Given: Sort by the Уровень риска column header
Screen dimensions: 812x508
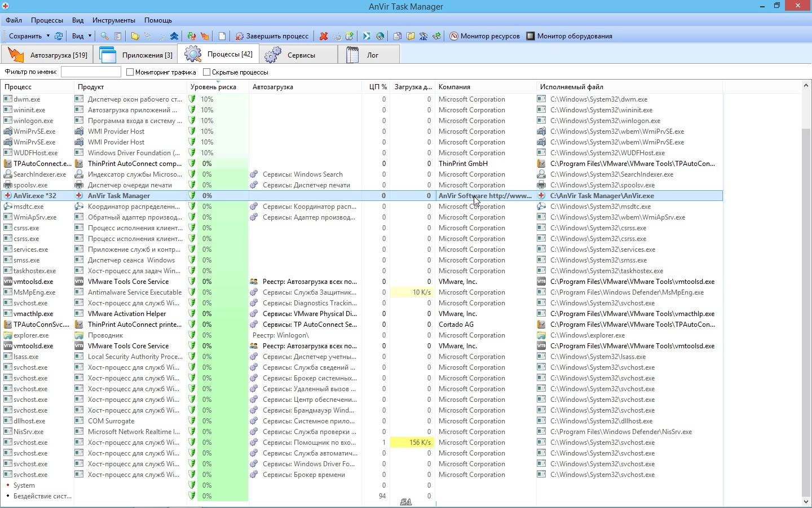Looking at the screenshot, I should pyautogui.click(x=218, y=86).
